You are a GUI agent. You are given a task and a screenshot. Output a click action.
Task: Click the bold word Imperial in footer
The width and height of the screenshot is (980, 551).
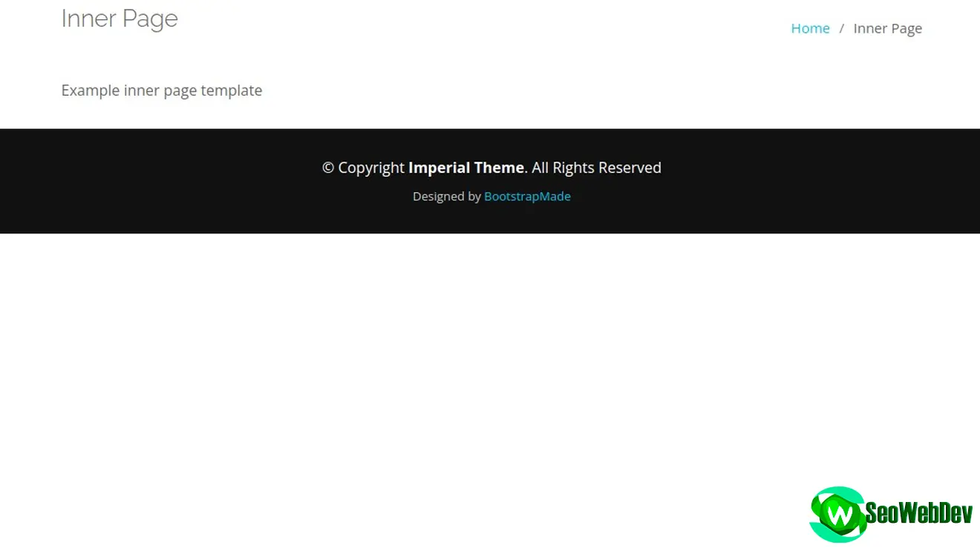[x=439, y=168]
